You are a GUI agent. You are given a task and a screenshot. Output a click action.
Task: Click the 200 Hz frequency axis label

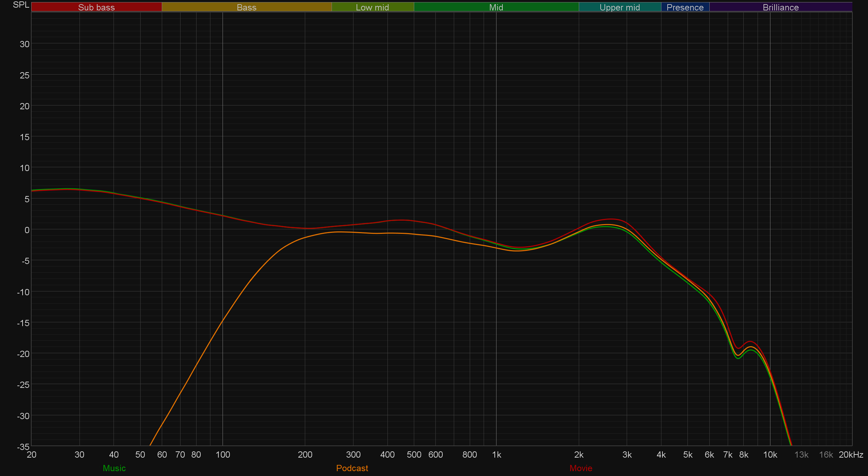click(x=305, y=454)
